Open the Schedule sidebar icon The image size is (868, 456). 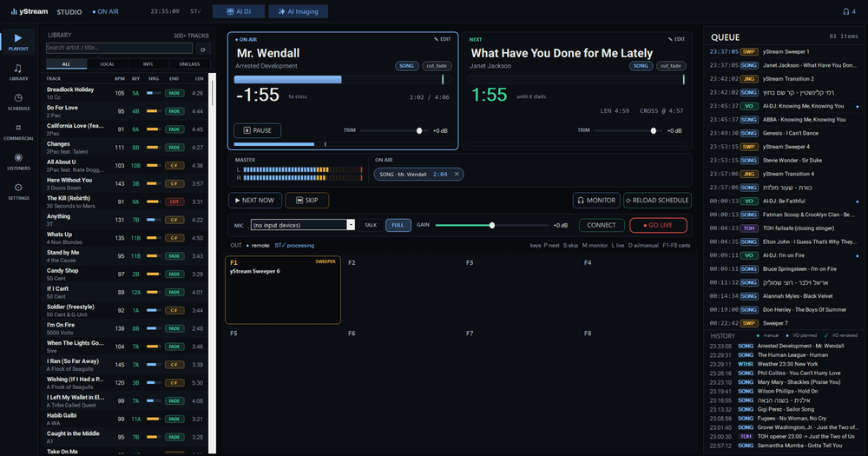[x=18, y=102]
